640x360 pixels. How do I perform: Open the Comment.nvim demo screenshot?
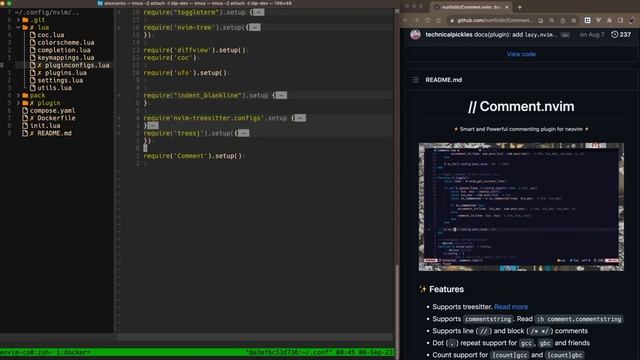pyautogui.click(x=521, y=207)
